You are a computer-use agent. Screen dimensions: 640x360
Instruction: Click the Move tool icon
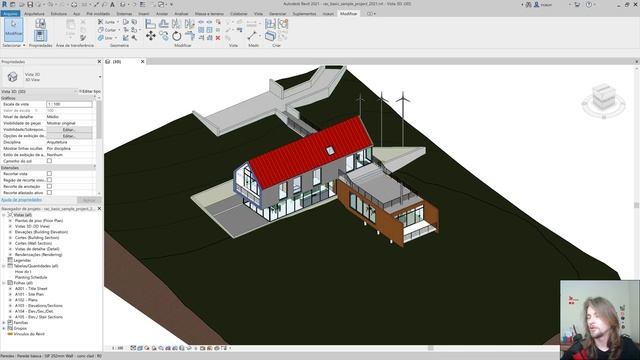coord(151,36)
